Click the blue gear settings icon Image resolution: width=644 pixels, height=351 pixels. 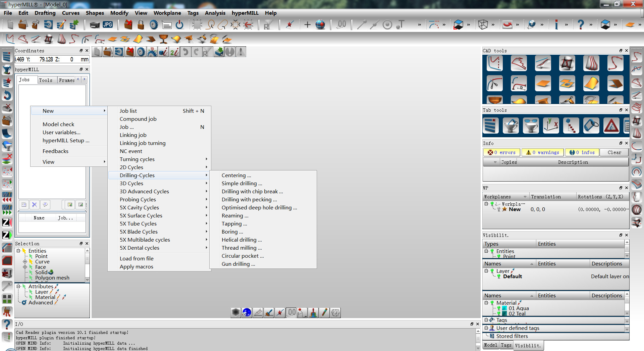[154, 24]
